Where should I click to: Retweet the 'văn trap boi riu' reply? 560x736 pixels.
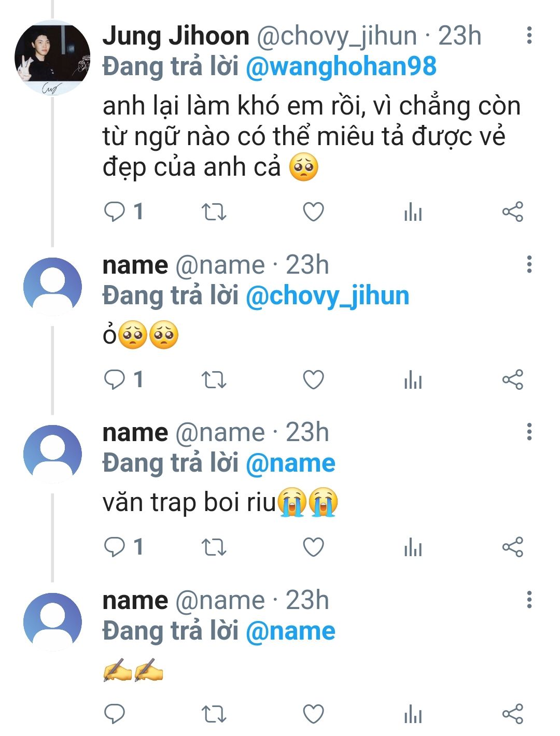(x=214, y=547)
